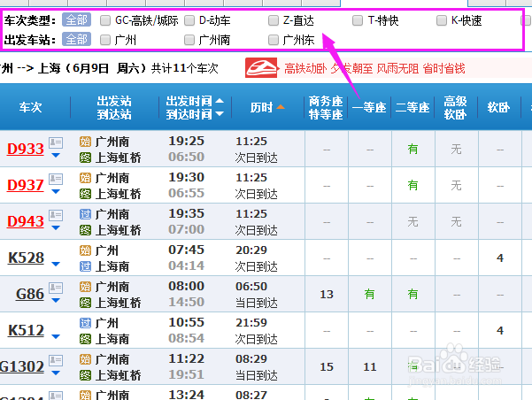This screenshot has height=400, width=532.
Task: Click ID card icon next to D943
Action: 56,215
